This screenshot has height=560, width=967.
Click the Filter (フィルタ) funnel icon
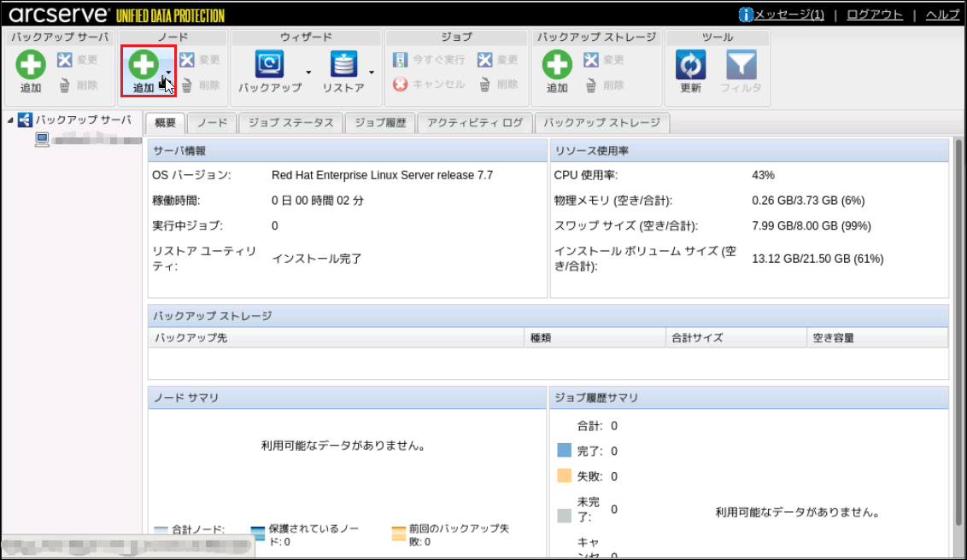coord(740,65)
